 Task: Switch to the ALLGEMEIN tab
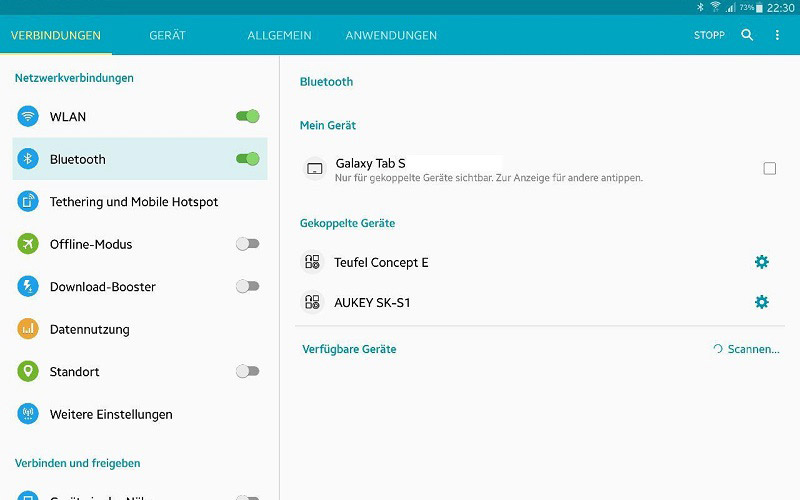279,35
